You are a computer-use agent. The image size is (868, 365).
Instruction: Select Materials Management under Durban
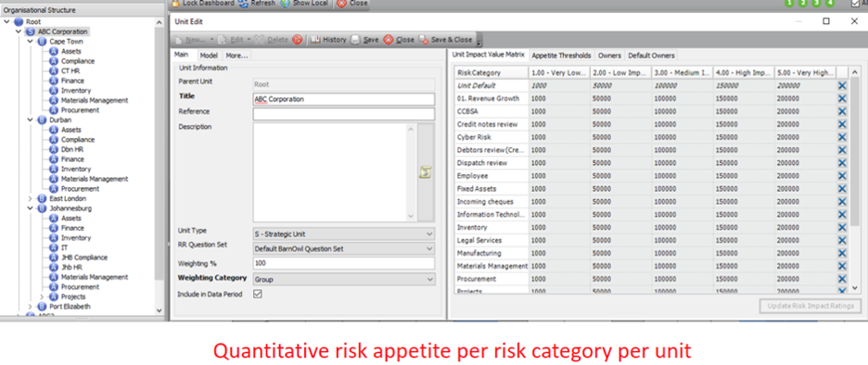click(94, 179)
